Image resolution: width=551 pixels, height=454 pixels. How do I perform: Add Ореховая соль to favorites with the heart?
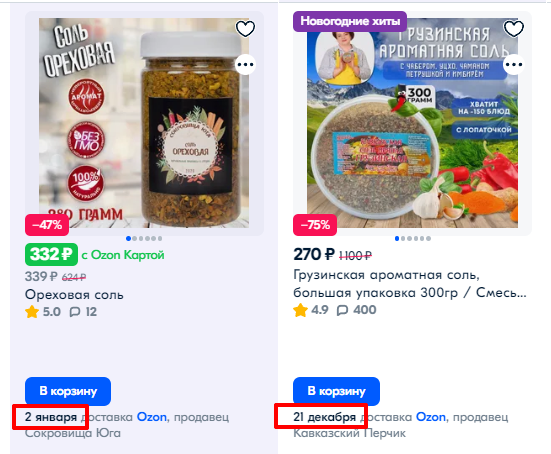point(245,29)
